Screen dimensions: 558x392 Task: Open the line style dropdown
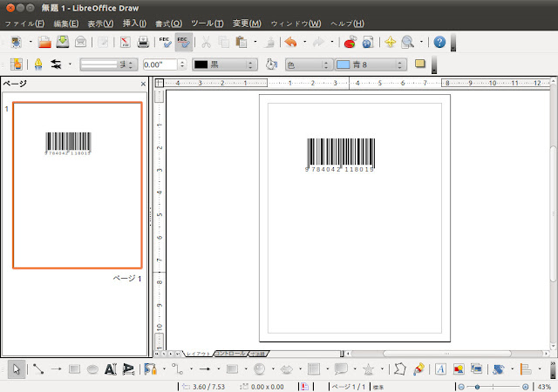click(109, 64)
